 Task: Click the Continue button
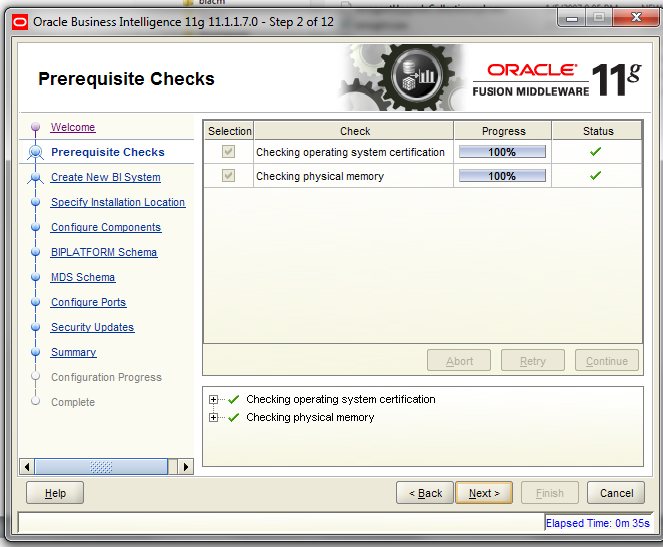coord(607,360)
